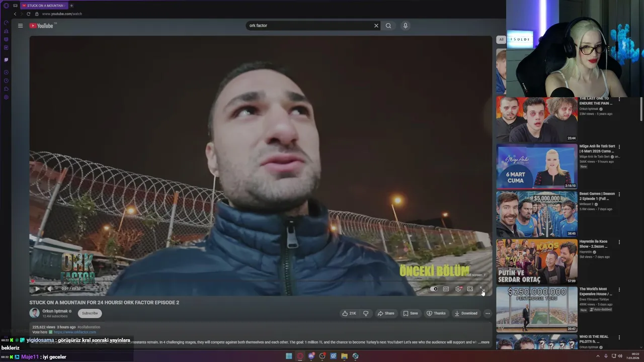The height and width of the screenshot is (362, 644).
Task: Go back in the browser
Action: point(15,14)
